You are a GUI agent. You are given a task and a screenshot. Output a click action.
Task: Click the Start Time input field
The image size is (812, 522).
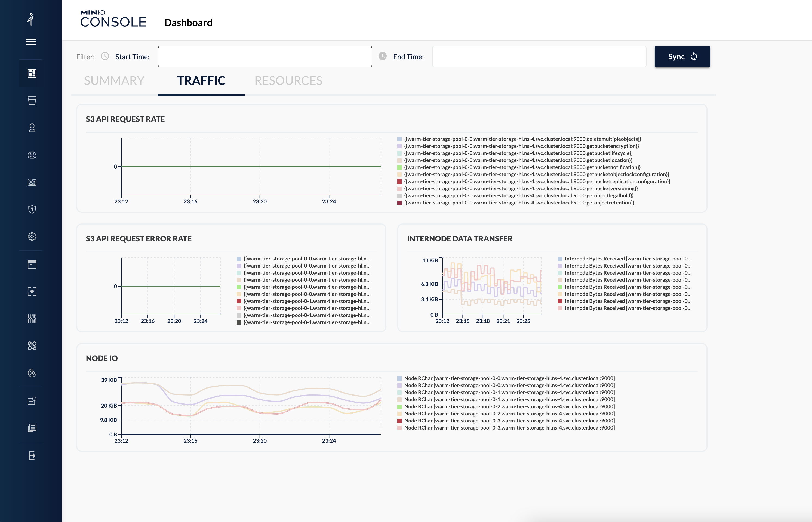click(x=264, y=57)
